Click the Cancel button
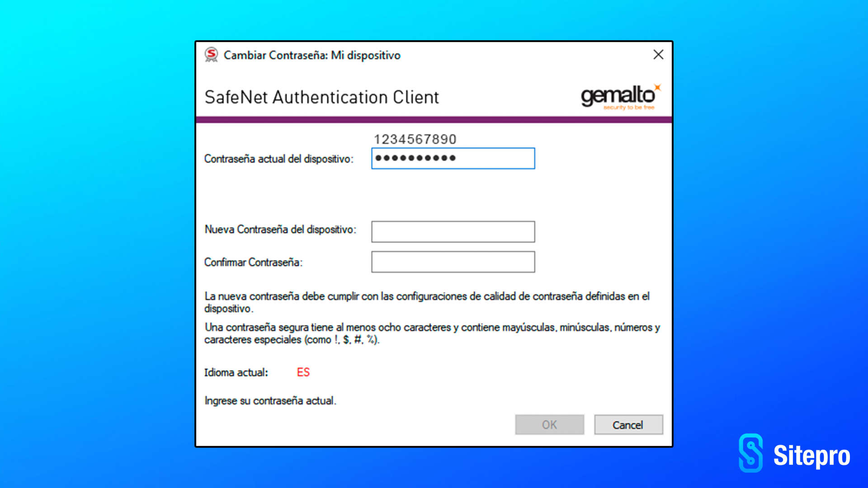 pos(628,425)
